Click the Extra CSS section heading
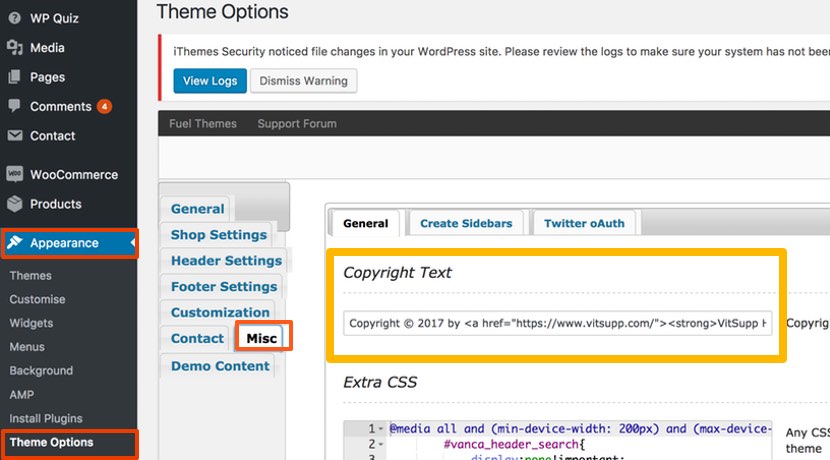 pyautogui.click(x=380, y=382)
